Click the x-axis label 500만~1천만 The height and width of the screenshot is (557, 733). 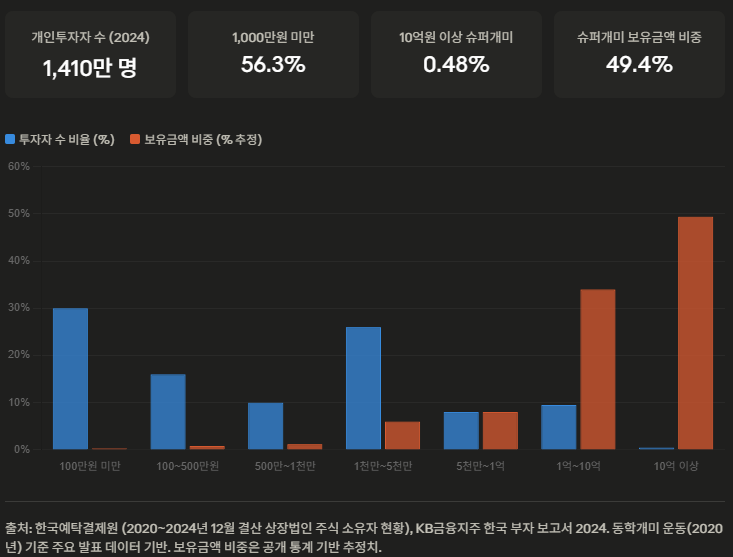coord(285,466)
